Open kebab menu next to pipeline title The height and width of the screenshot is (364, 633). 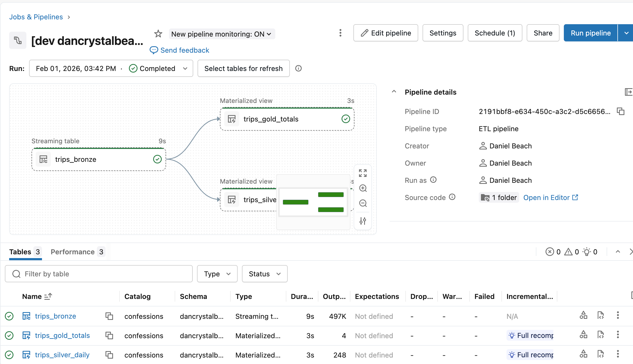[340, 33]
